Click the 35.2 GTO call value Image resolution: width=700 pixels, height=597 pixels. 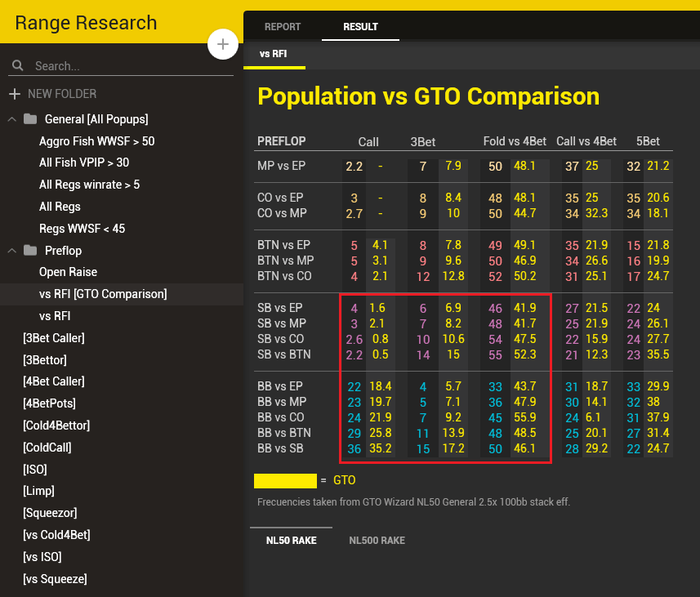[381, 448]
